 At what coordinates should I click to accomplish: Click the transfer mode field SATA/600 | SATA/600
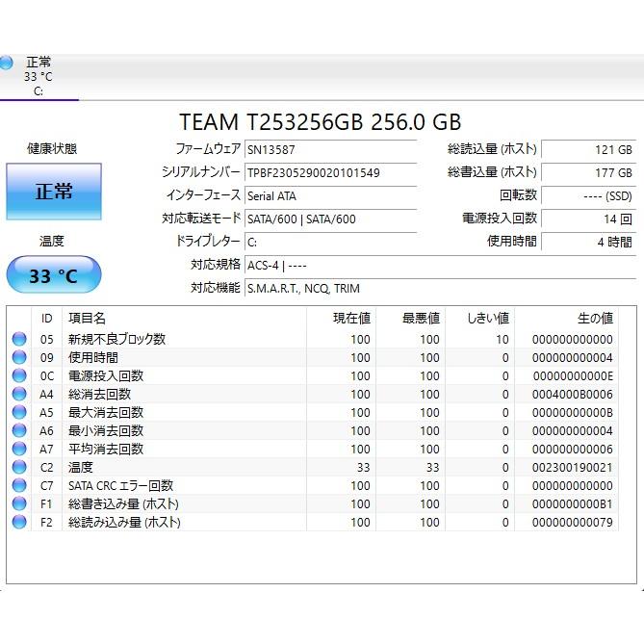(330, 219)
